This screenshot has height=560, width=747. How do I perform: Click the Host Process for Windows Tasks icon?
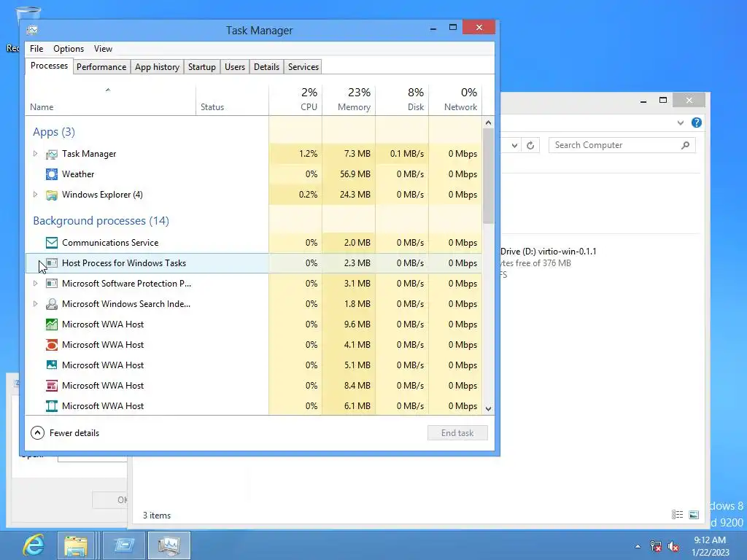52,263
